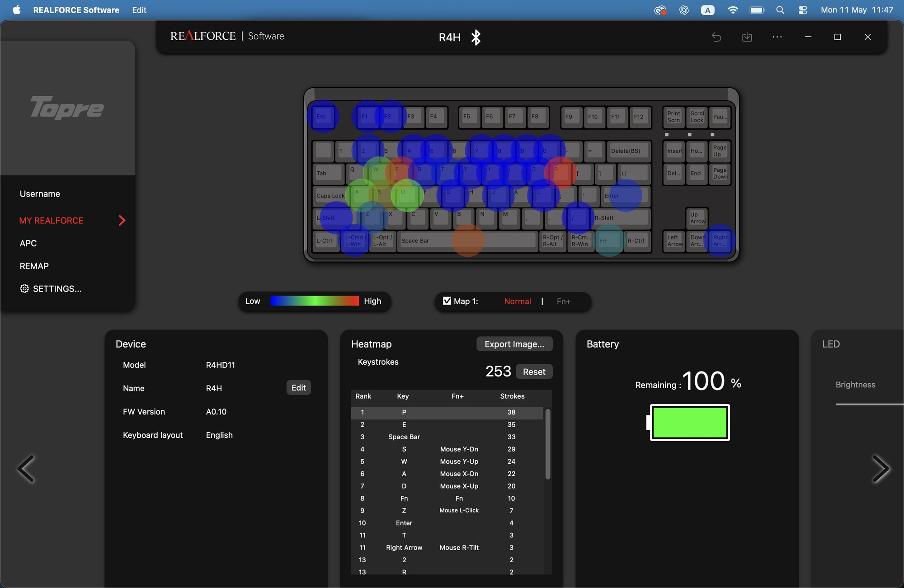Click the undo arrow icon in title bar

(x=716, y=37)
